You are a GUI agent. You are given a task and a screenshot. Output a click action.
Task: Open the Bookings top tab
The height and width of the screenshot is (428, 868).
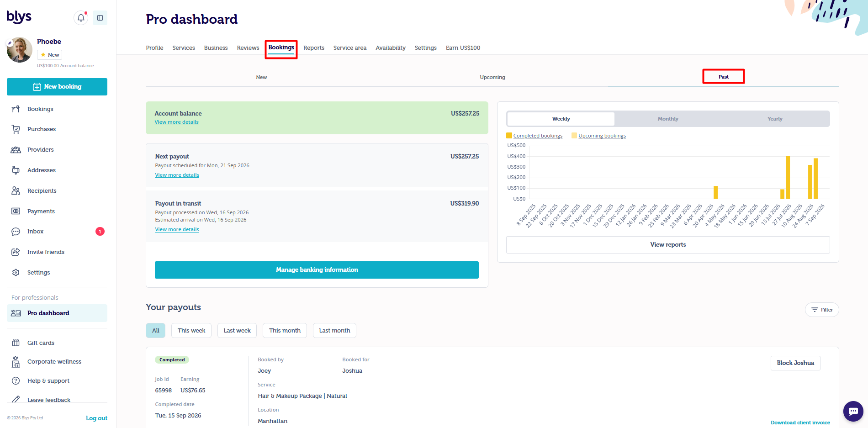pos(281,48)
